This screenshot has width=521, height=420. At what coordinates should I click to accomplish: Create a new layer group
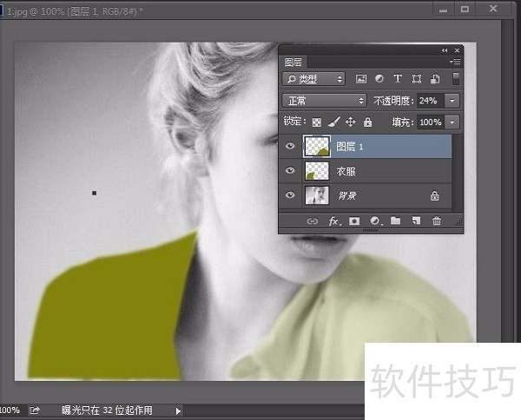[x=395, y=221]
